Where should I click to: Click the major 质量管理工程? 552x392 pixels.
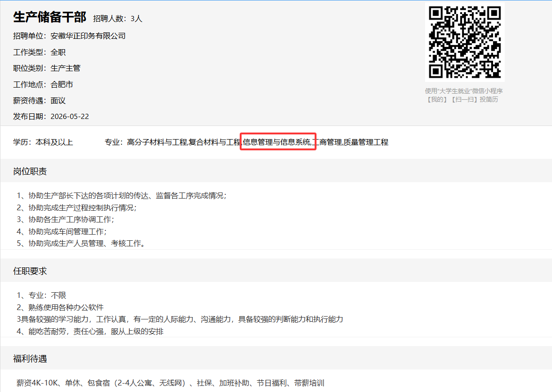coord(366,142)
